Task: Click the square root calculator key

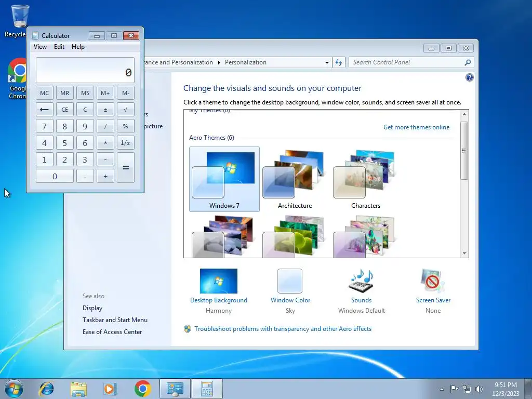Action: tap(126, 110)
